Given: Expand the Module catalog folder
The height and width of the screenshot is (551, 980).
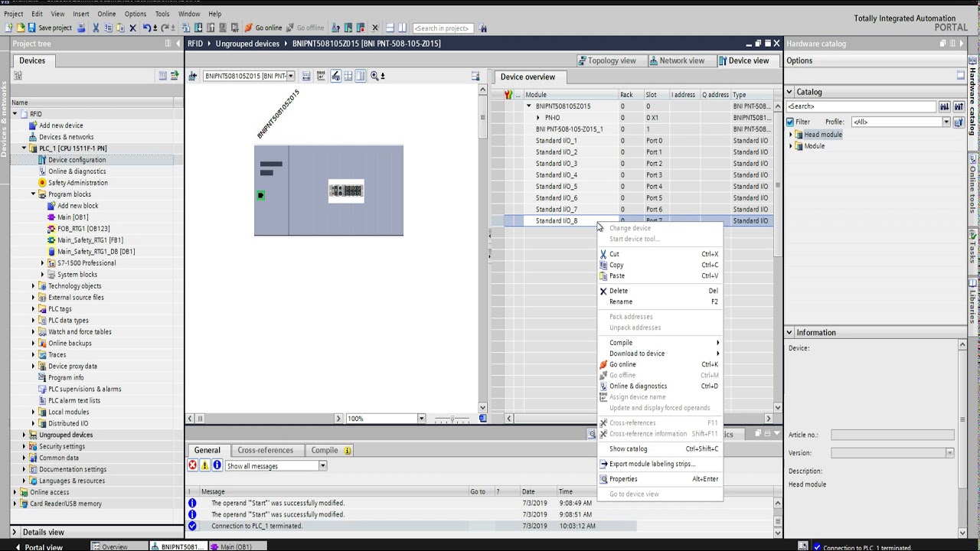Looking at the screenshot, I should (791, 146).
